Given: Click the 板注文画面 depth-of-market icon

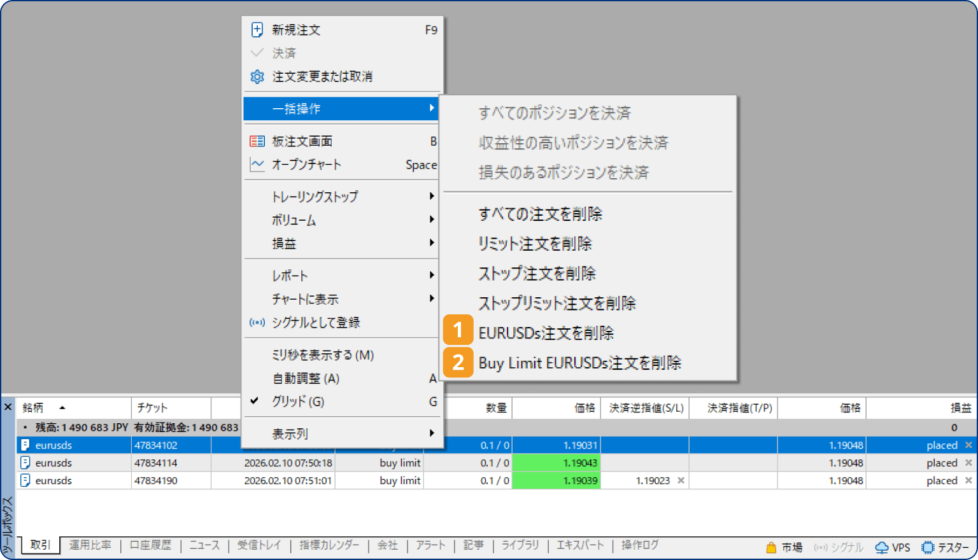Looking at the screenshot, I should (257, 141).
